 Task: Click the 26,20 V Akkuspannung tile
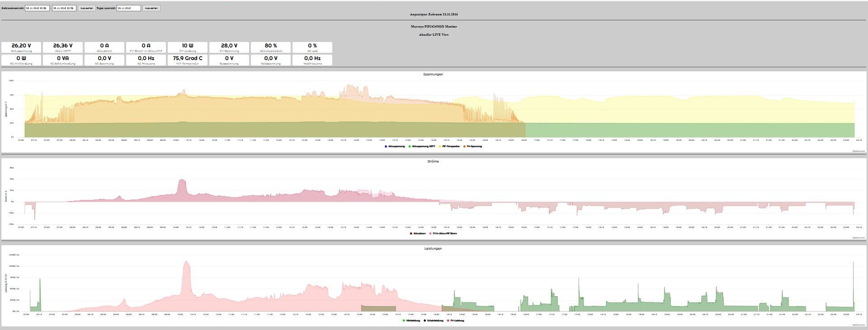point(21,47)
